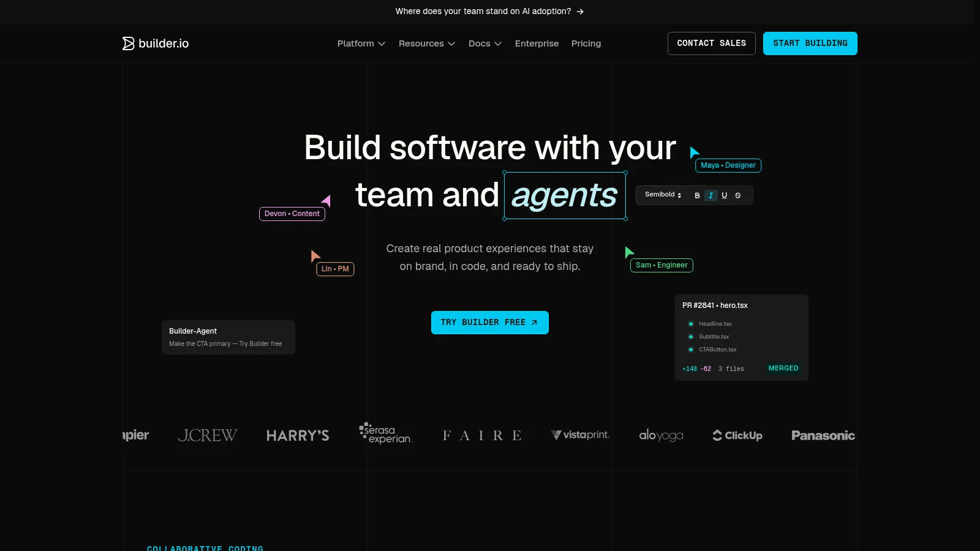Expand the Platform menu

pyautogui.click(x=361, y=43)
